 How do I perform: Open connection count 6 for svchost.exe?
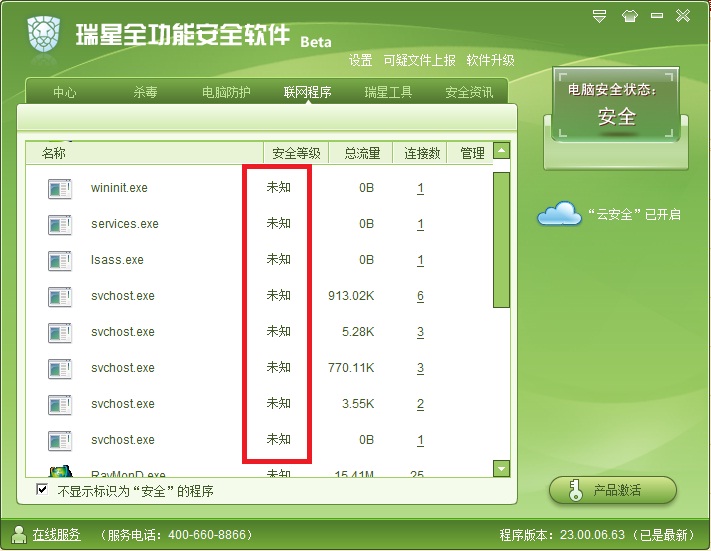point(420,297)
